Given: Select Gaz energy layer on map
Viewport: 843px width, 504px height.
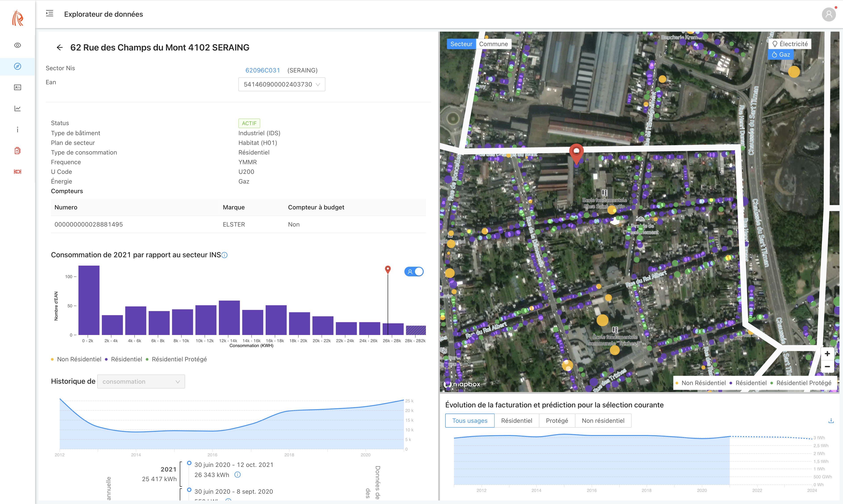Looking at the screenshot, I should tap(781, 55).
